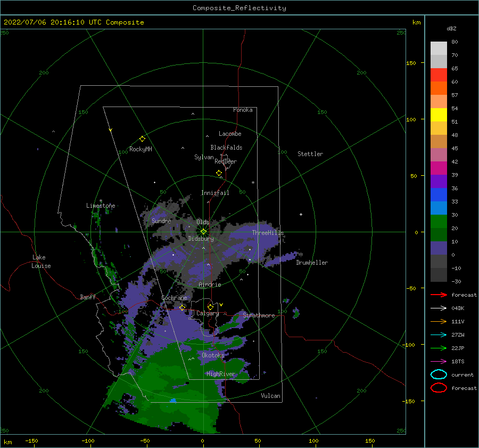Click the Strathmore label
This screenshot has width=479, height=448.
click(x=259, y=315)
